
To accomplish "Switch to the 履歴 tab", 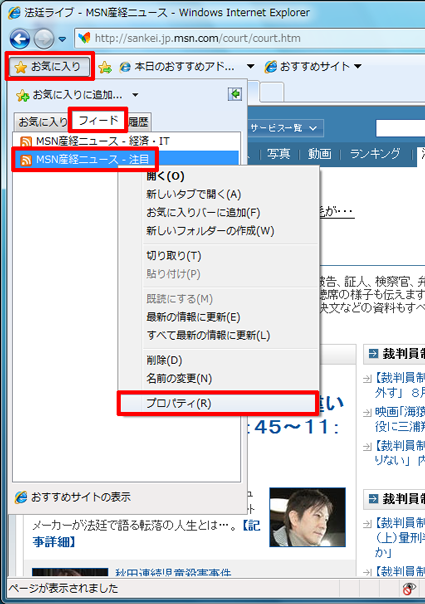I will click(138, 122).
